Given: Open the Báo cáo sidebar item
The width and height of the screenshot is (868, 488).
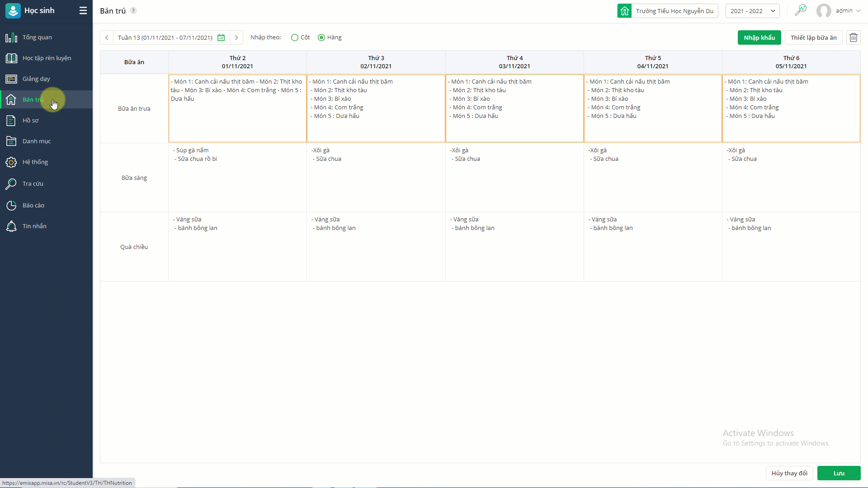Looking at the screenshot, I should [33, 205].
